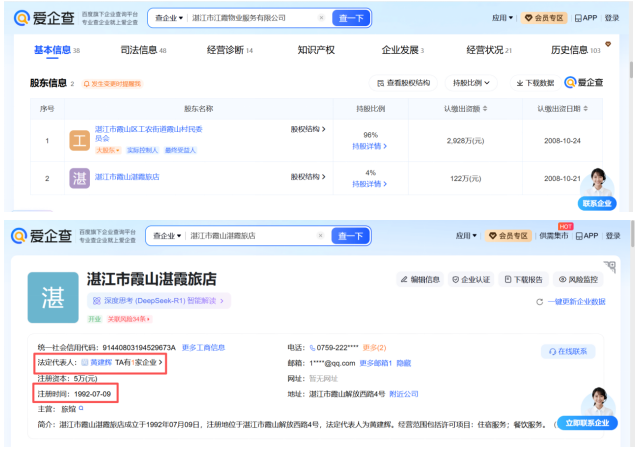Expand 持股详情 for the 96% shareholder
This screenshot has height=453, width=636.
click(369, 146)
